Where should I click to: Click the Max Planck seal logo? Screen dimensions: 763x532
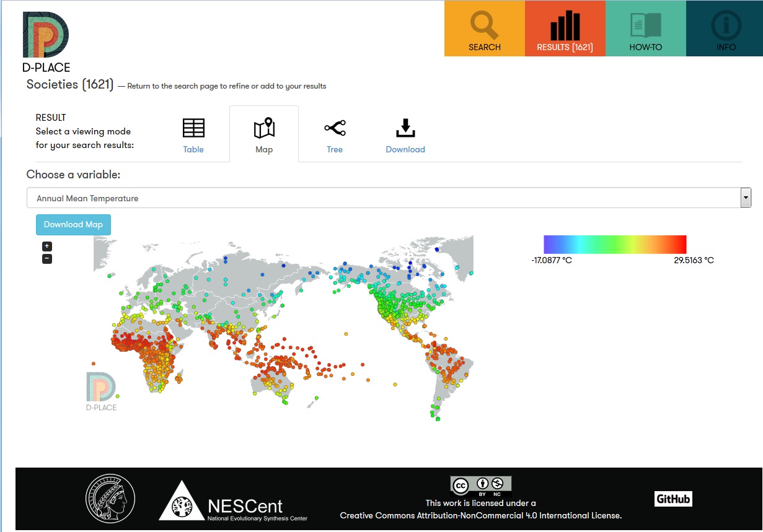coord(110,499)
